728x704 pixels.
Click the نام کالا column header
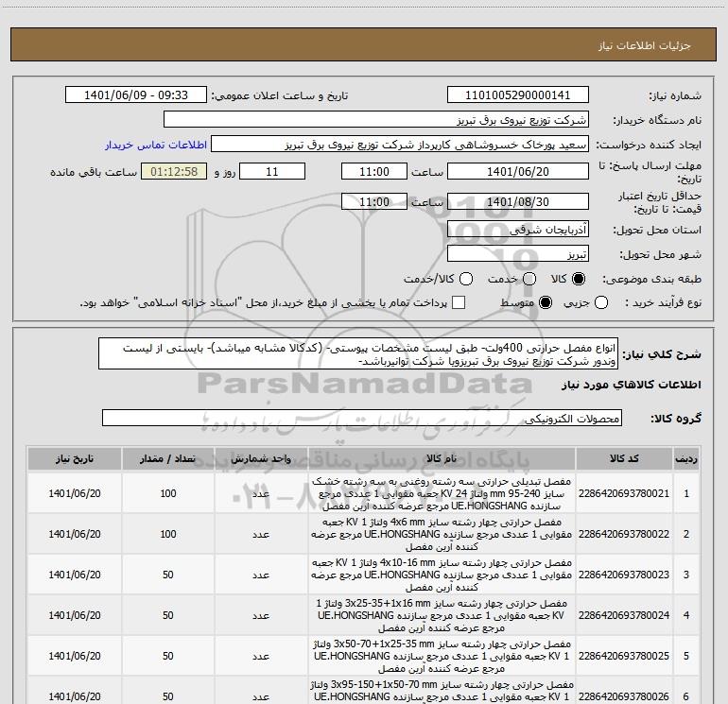click(x=442, y=458)
